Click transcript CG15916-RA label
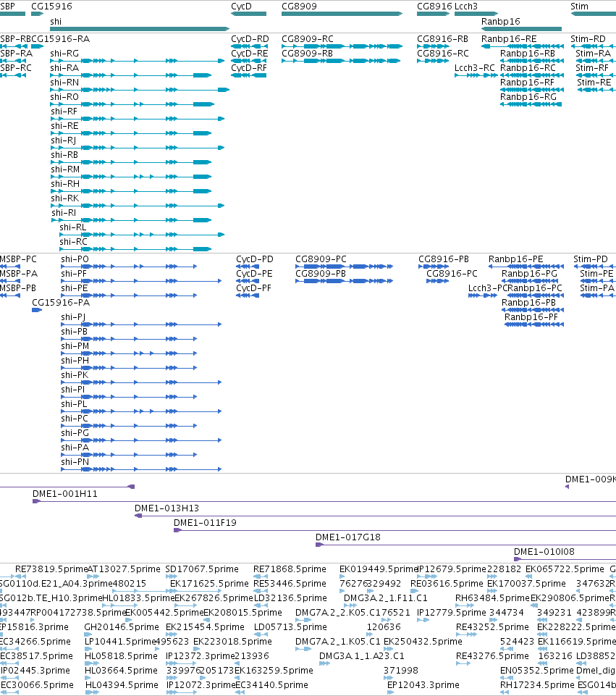Screen dimensions: 616x696 [x=60, y=39]
